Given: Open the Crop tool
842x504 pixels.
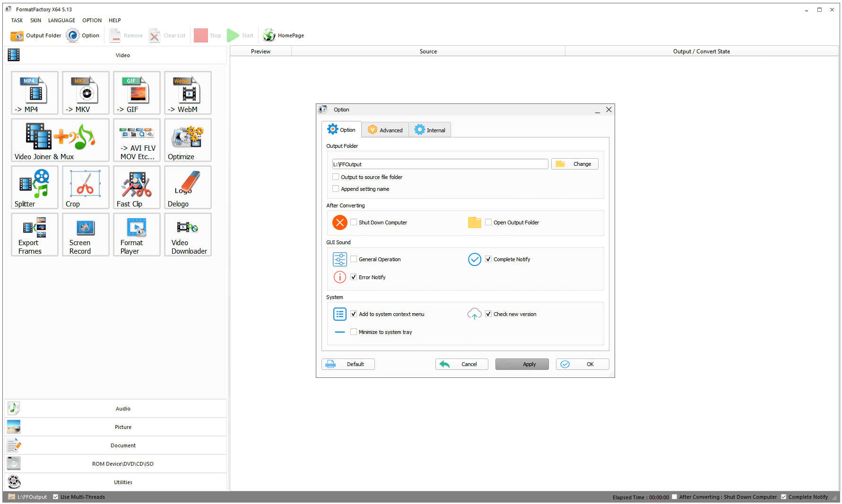Looking at the screenshot, I should (86, 187).
